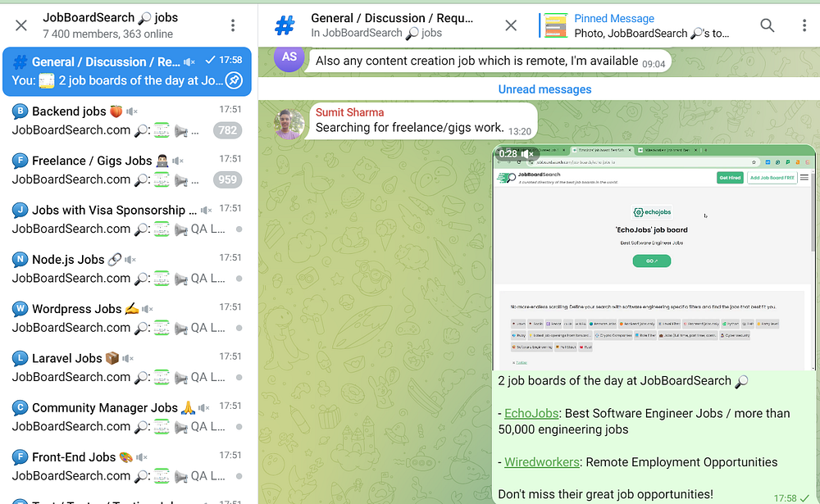Click the unread dot on Node.js Jobs
This screenshot has width=820, height=504.
[x=239, y=279]
